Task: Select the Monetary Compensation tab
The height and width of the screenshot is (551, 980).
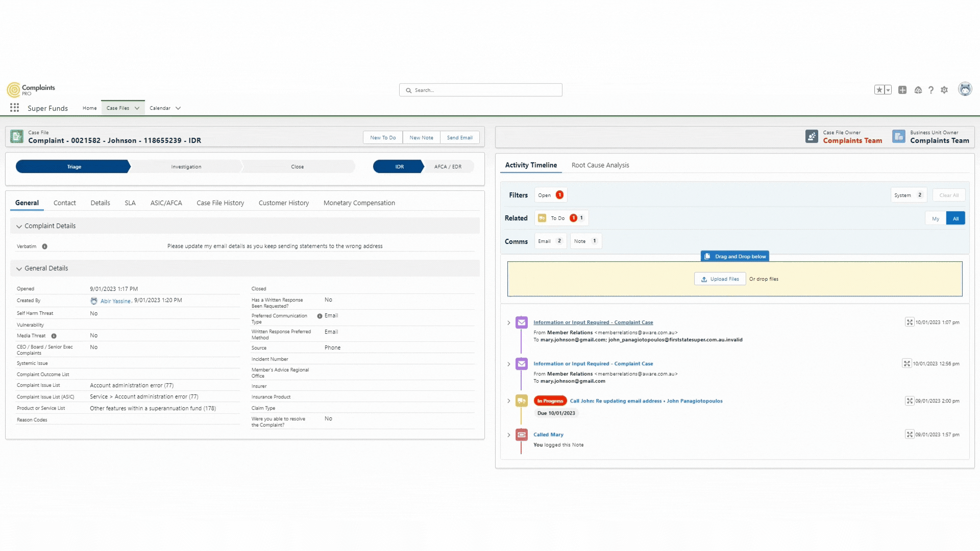Action: pos(359,203)
